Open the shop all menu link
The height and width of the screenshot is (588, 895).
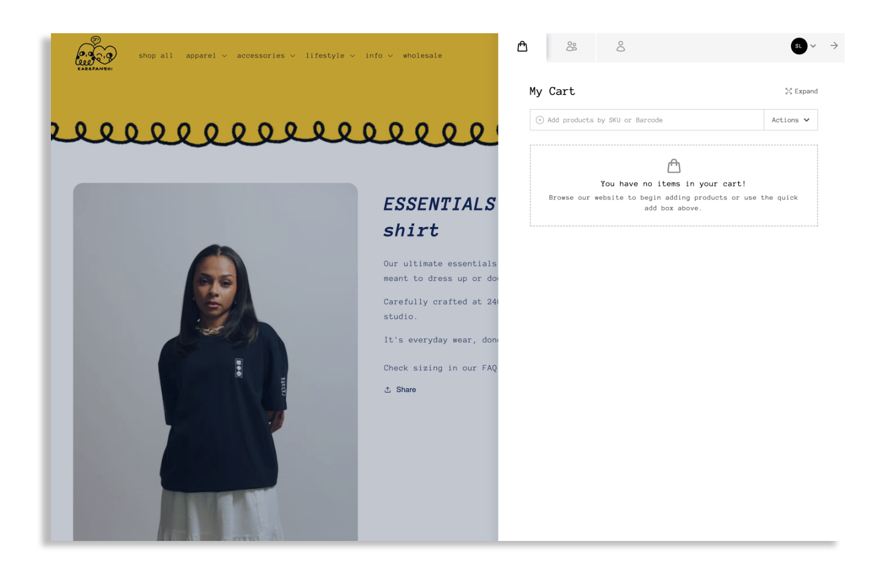coord(156,56)
